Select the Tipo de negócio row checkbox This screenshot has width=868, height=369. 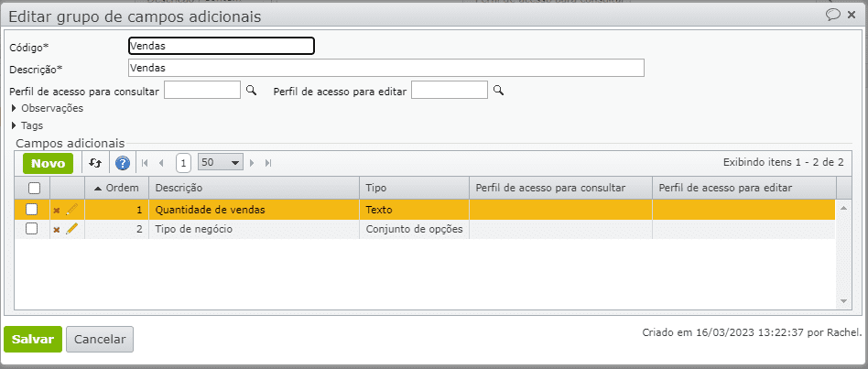(32, 229)
